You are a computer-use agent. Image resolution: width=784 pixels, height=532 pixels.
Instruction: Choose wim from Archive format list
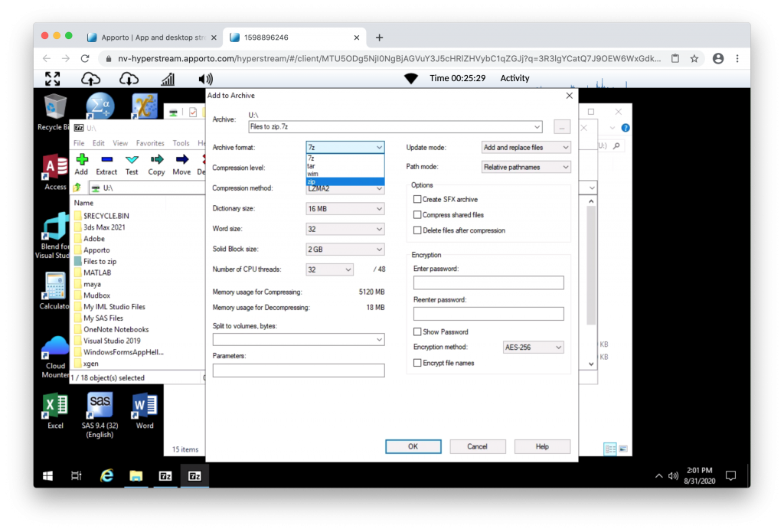pyautogui.click(x=345, y=174)
